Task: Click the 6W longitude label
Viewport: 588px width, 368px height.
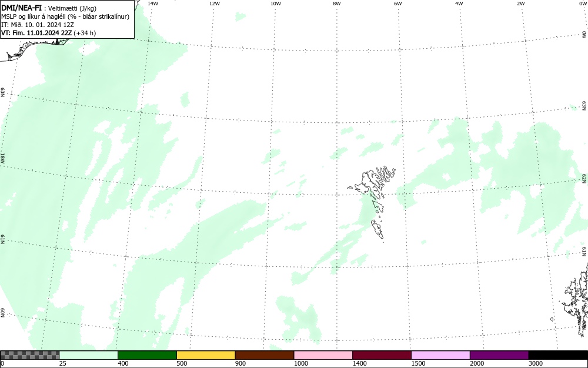Action: click(398, 4)
